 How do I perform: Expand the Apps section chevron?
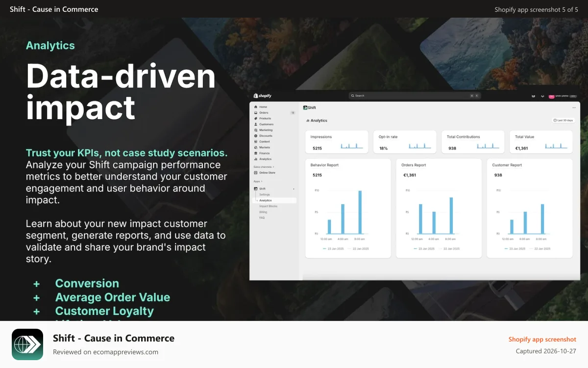pyautogui.click(x=262, y=182)
